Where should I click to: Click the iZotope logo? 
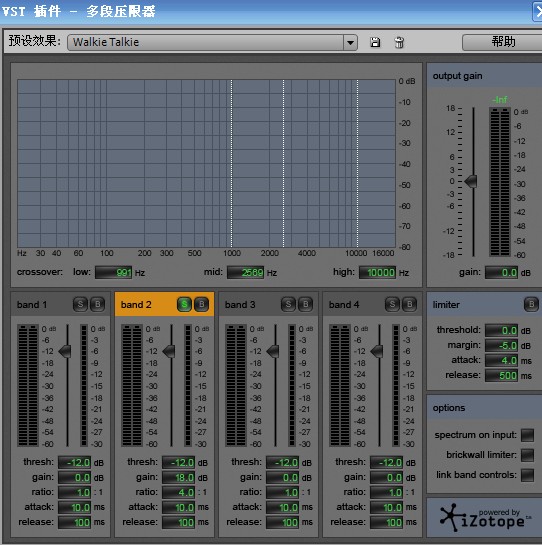click(484, 518)
